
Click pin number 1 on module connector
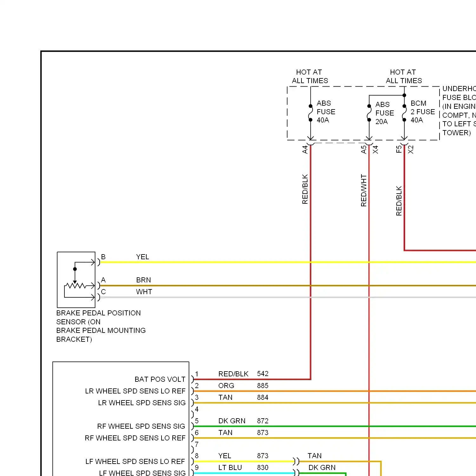[x=197, y=374]
